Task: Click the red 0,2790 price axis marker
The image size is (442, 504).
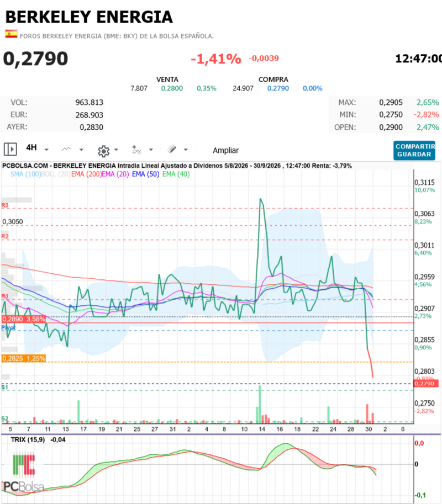Action: (x=426, y=384)
